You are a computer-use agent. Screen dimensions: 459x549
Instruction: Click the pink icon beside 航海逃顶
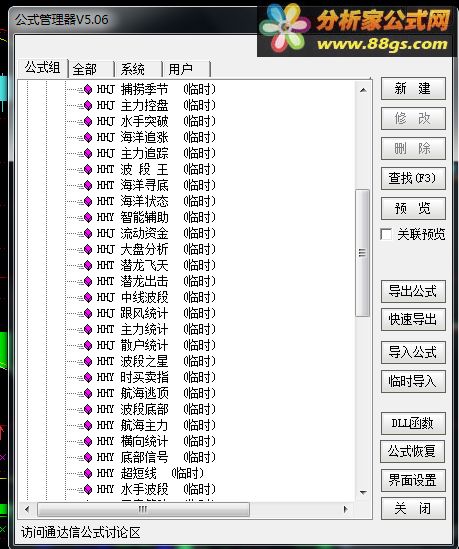tap(88, 394)
